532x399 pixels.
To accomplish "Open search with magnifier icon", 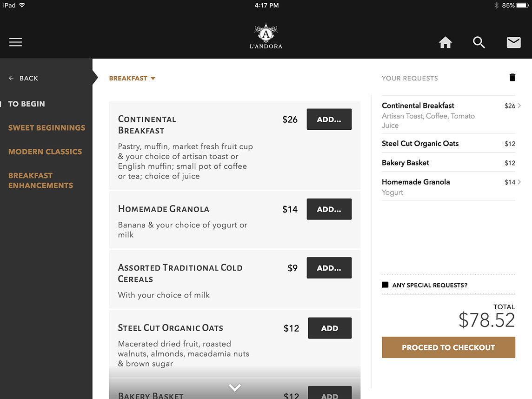I will tap(479, 42).
